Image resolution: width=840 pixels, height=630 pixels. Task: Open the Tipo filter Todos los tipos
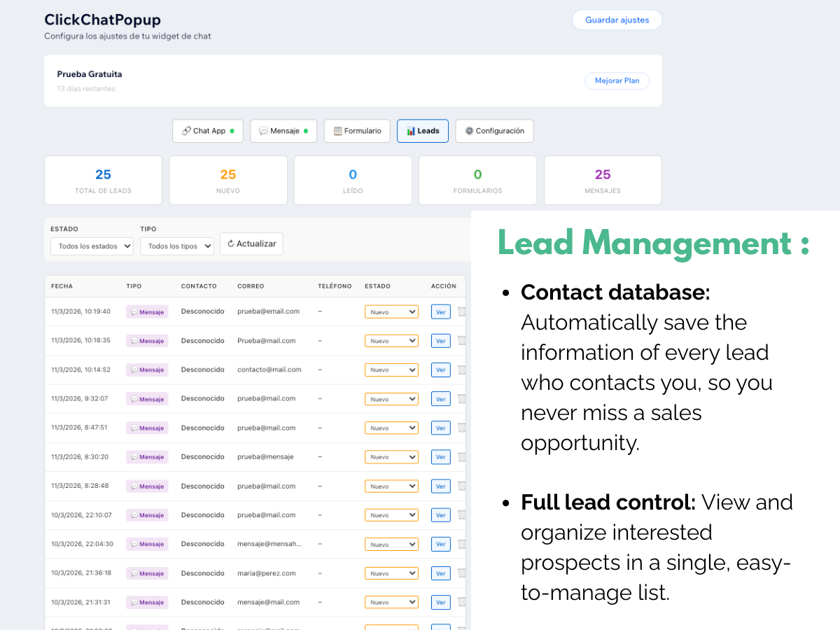[x=177, y=246]
